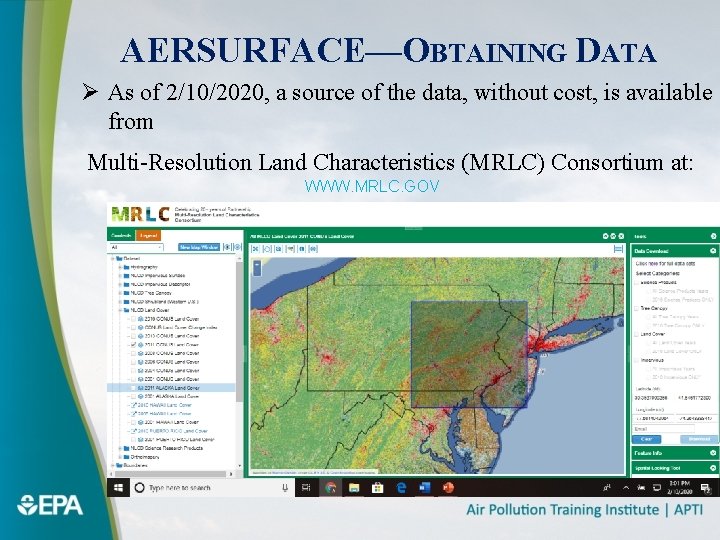Screen dimensions: 720x540
Task: Open the Feature Info panel
Action: coord(674,453)
